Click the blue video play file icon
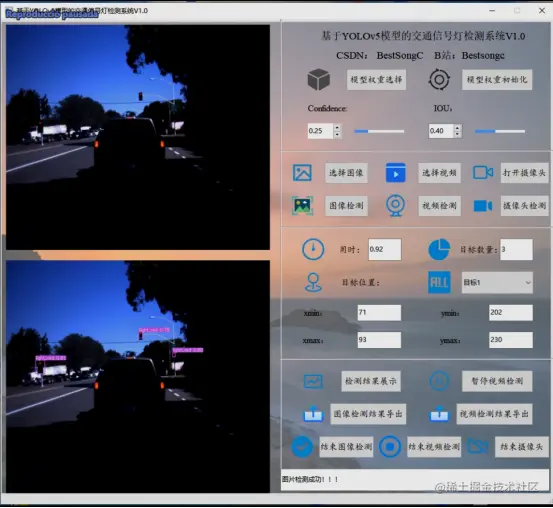553x508 pixels. [396, 173]
